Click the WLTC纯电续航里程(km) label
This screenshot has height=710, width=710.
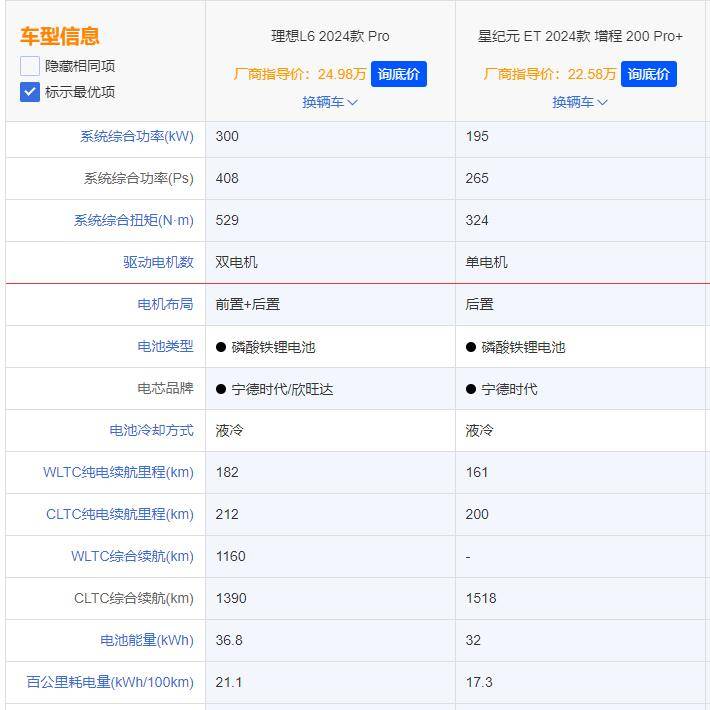pyautogui.click(x=118, y=472)
